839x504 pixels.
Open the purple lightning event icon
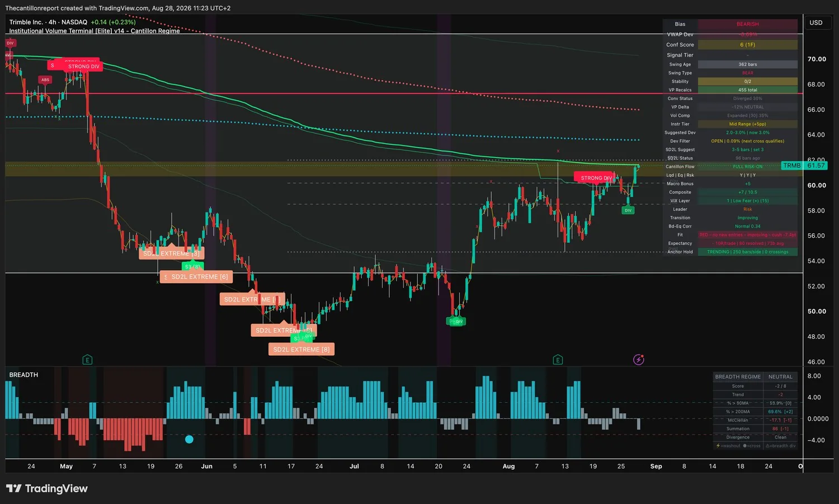(639, 360)
